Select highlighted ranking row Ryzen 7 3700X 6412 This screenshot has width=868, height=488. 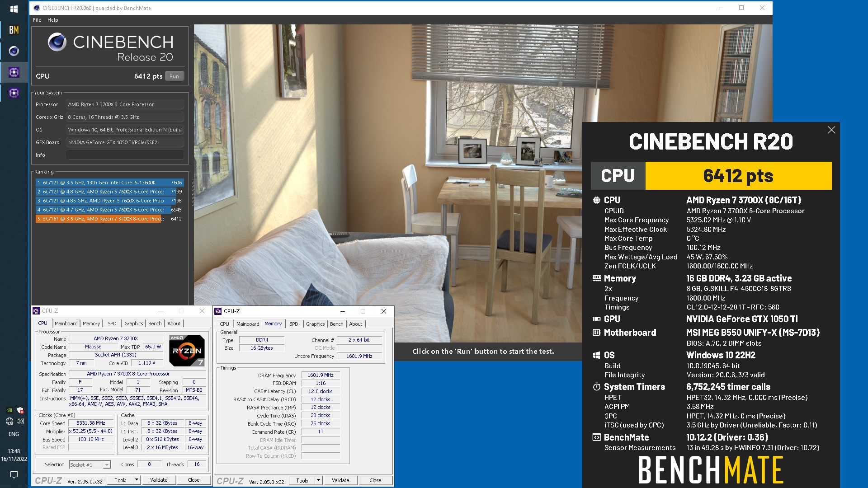109,219
